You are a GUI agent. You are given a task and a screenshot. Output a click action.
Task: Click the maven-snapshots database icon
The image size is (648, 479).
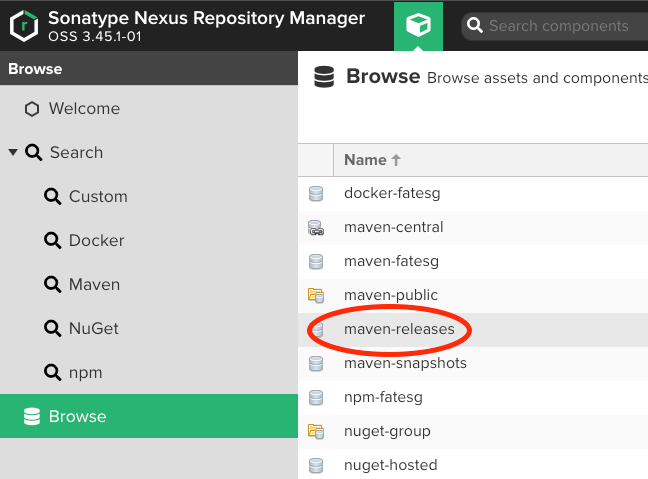(x=316, y=364)
